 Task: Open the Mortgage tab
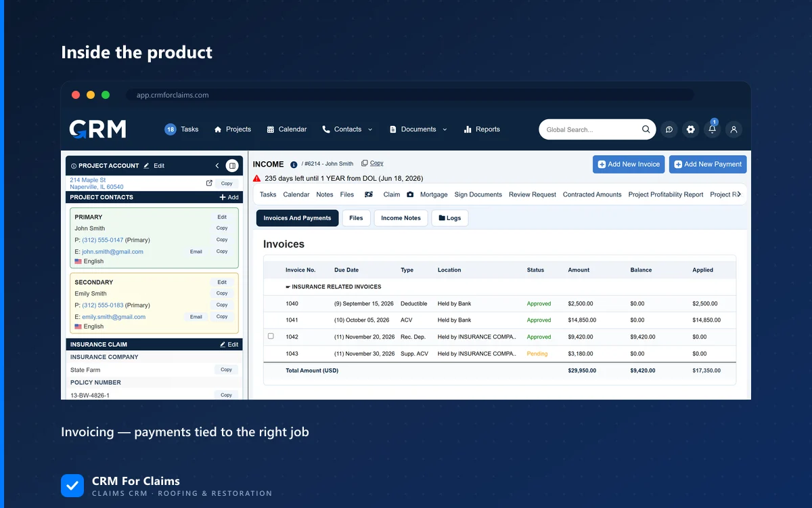(x=434, y=194)
